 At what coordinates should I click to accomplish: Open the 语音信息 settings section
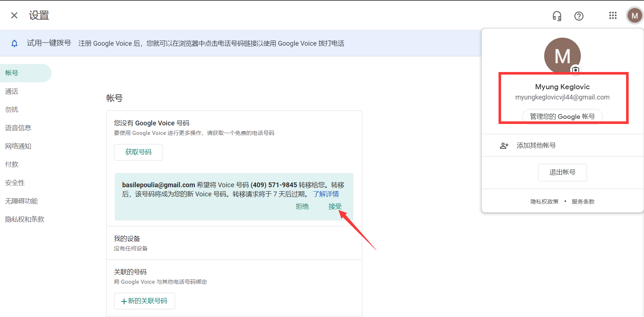point(18,128)
